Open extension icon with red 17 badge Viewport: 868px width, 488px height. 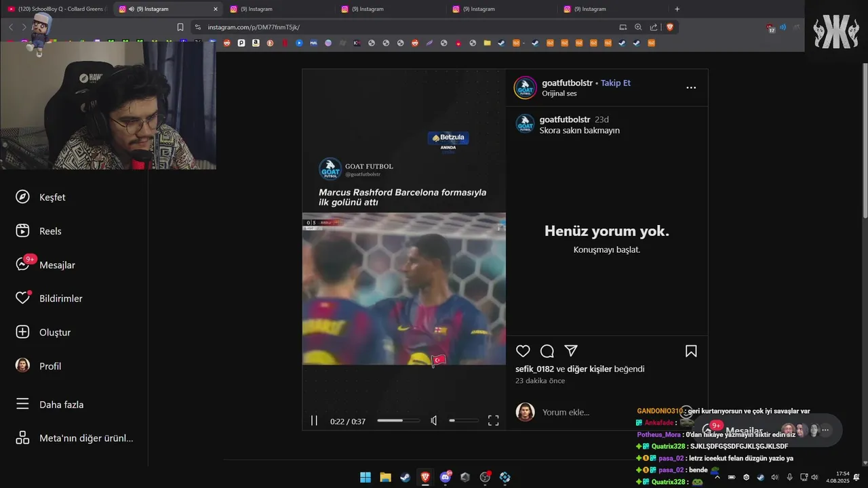pyautogui.click(x=771, y=28)
